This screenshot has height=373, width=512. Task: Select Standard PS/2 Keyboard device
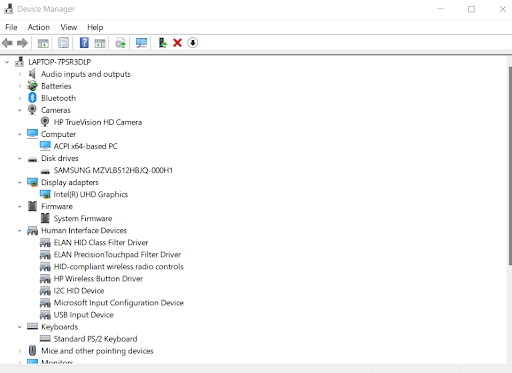coord(96,339)
